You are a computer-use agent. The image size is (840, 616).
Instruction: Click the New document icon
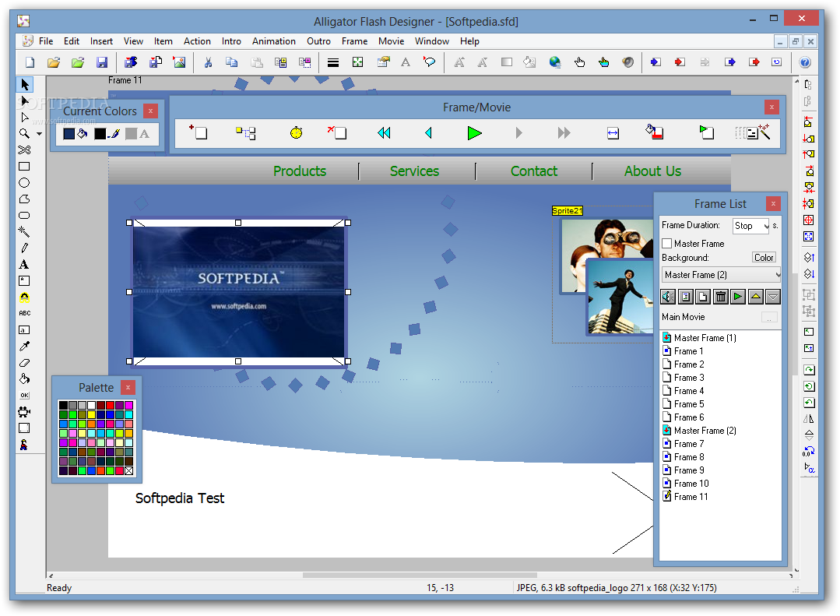tap(30, 62)
